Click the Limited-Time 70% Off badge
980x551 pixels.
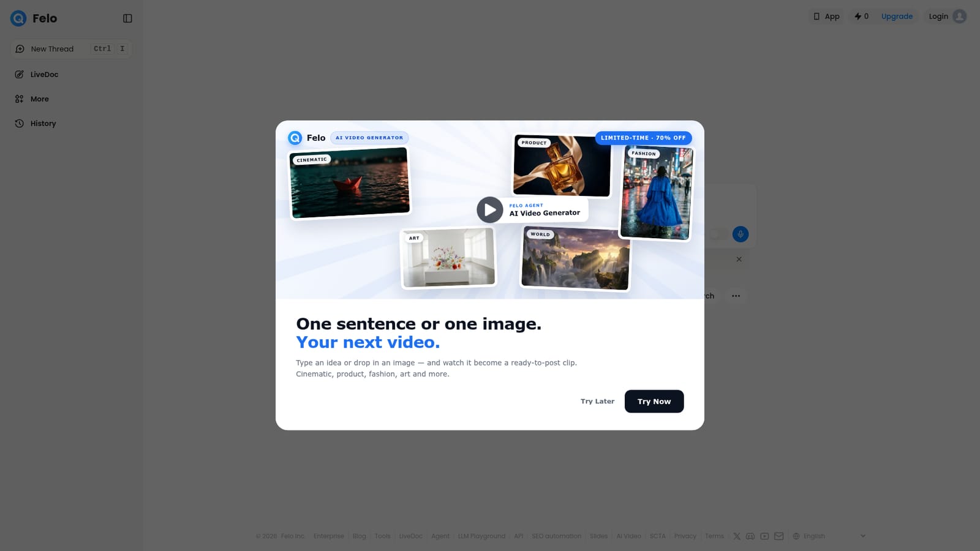pyautogui.click(x=643, y=138)
